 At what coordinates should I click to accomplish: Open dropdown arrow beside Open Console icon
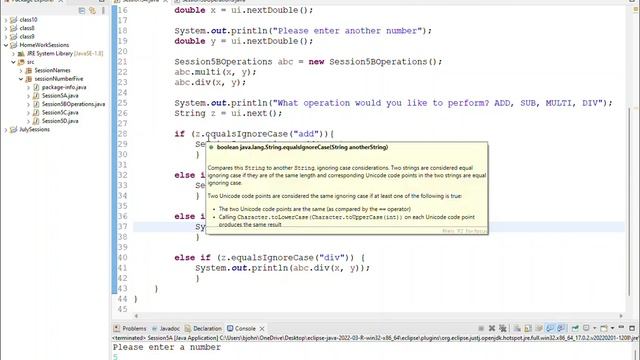tap(612, 328)
